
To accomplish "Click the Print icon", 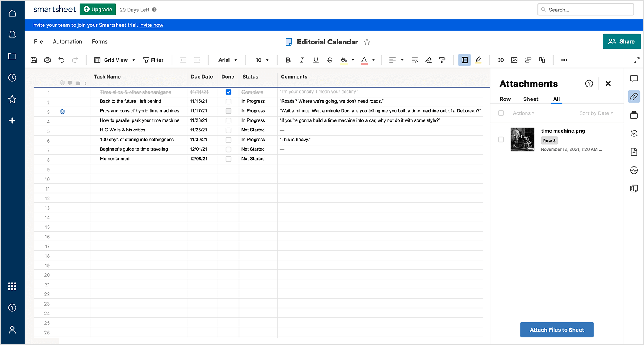I will [x=48, y=60].
